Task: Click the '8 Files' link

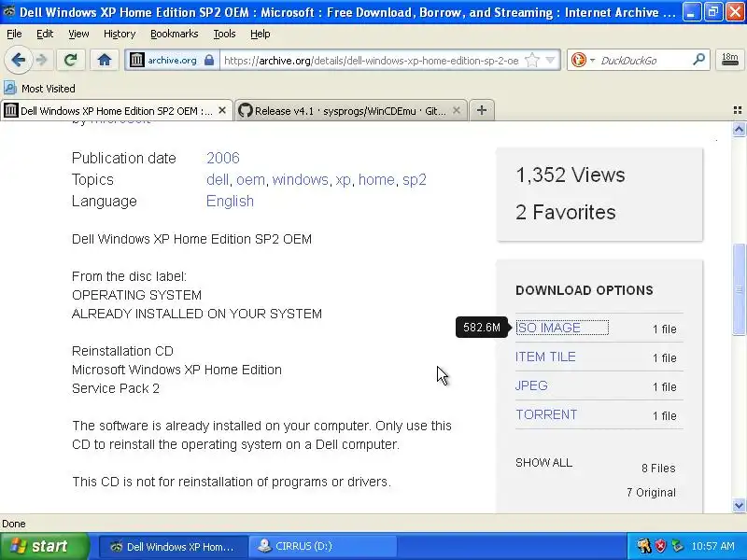Action: [658, 469]
